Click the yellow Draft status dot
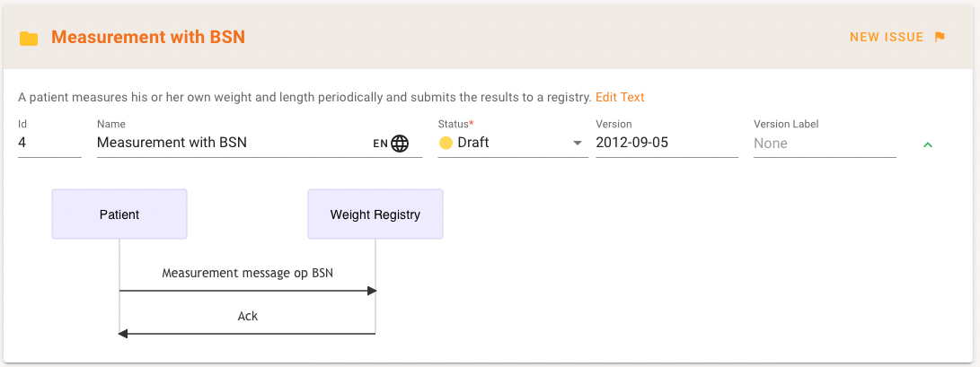Screen dimensions: 980x367 pyautogui.click(x=446, y=143)
